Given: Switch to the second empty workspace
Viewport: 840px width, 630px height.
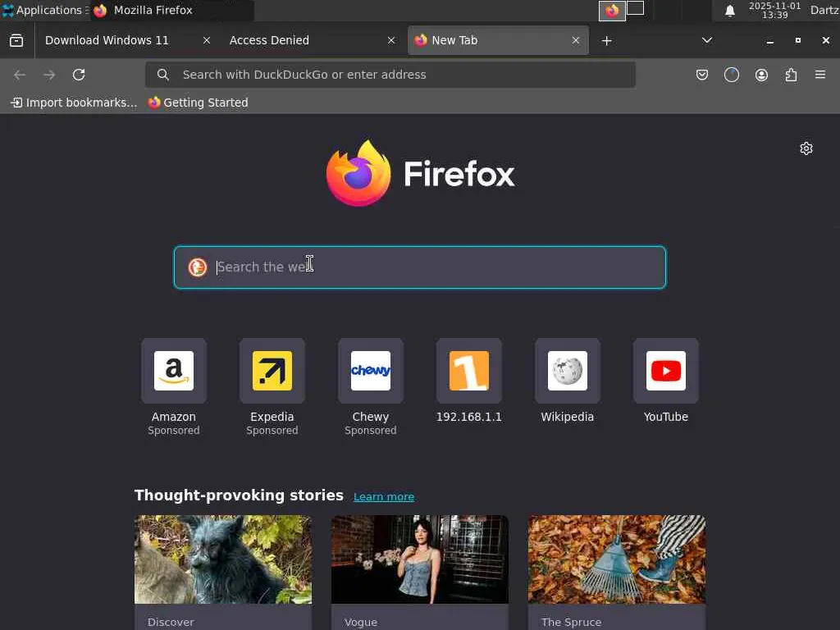Looking at the screenshot, I should pyautogui.click(x=636, y=8).
